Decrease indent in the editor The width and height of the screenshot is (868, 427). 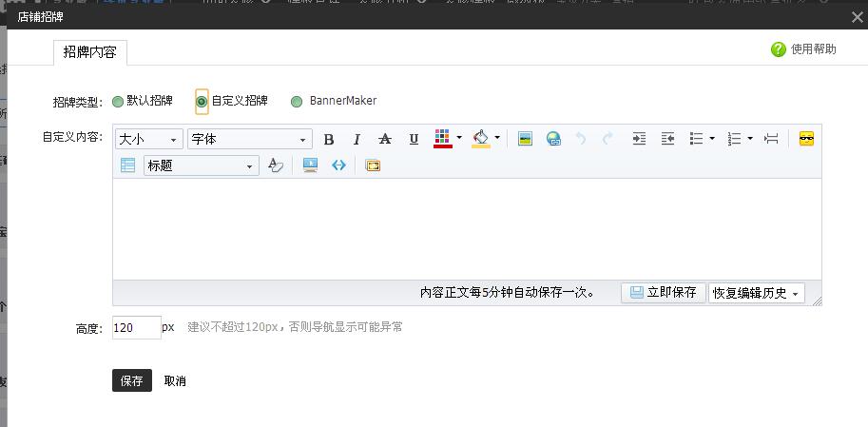pyautogui.click(x=667, y=139)
